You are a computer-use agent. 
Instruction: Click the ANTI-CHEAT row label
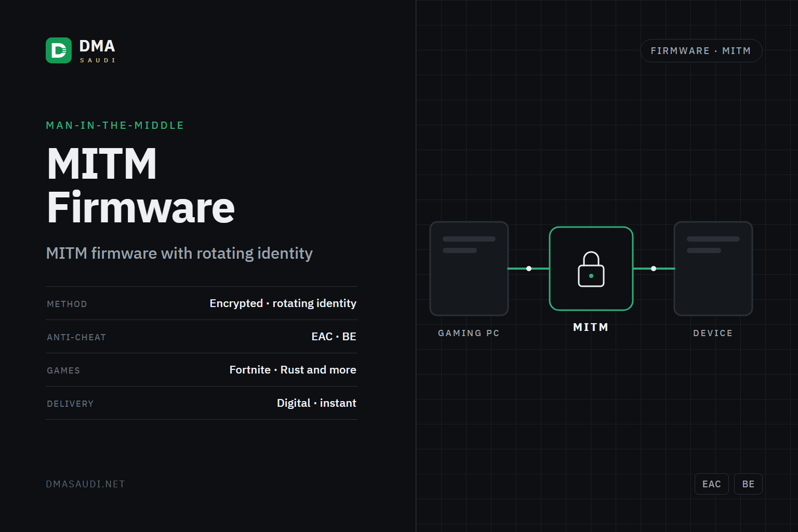(x=76, y=337)
